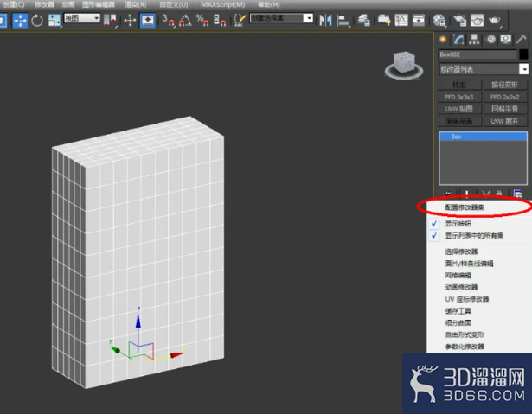Click the Align tool icon
Screen dimensions: 532x414
click(343, 21)
